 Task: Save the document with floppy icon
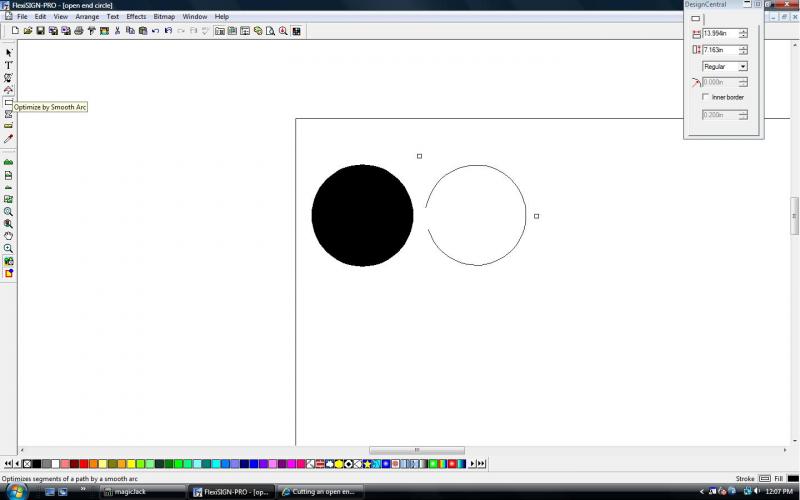(x=40, y=31)
